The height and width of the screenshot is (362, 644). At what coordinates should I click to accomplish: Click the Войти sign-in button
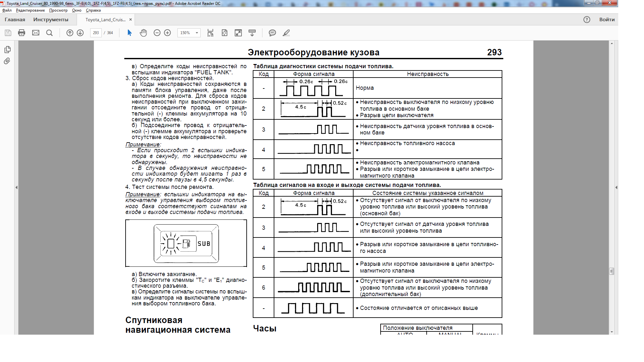click(607, 20)
